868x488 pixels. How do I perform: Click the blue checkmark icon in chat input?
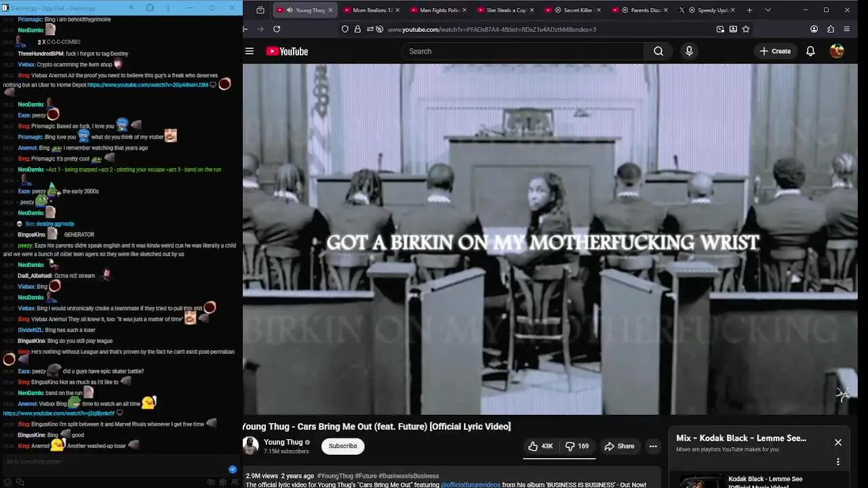[x=233, y=469]
